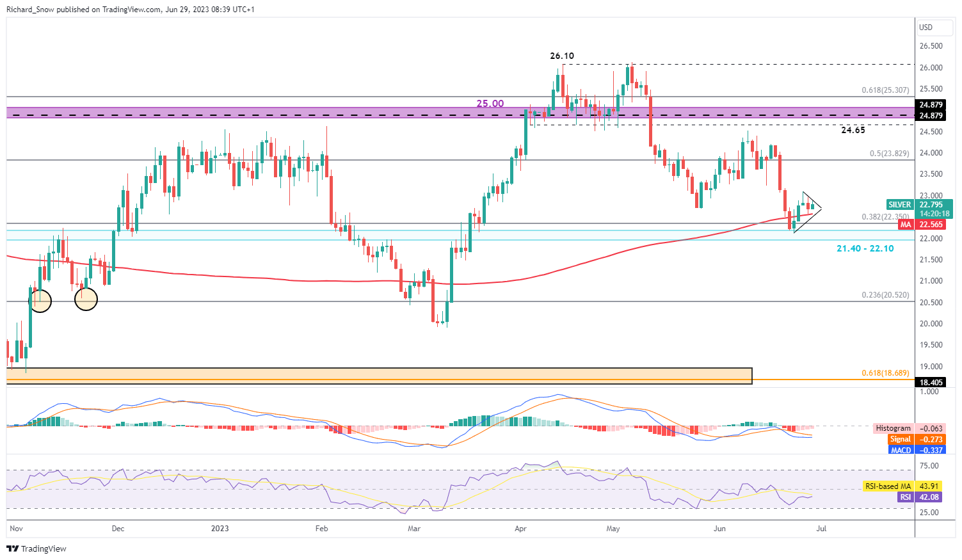
Task: Click the 20.500 price axis tick
Action: (931, 303)
